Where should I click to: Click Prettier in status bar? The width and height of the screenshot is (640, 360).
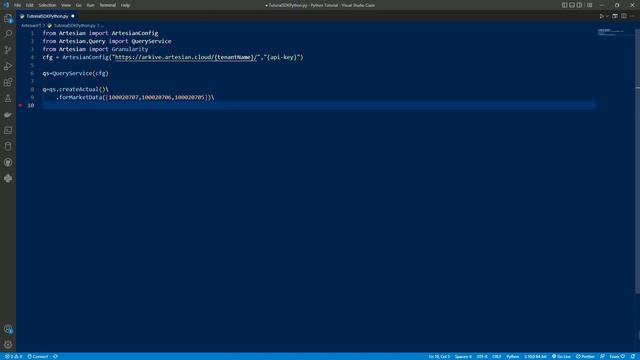pyautogui.click(x=585, y=356)
